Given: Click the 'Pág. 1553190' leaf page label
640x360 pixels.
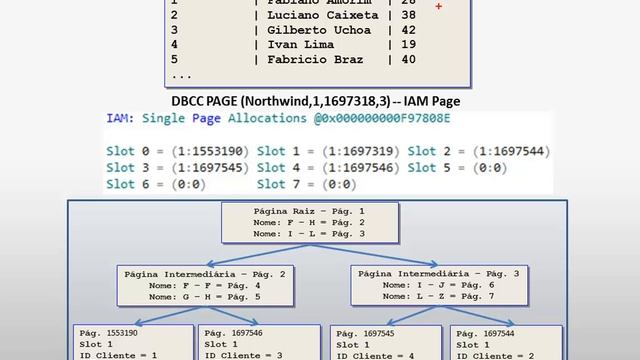Looking at the screenshot, I should (x=108, y=333).
